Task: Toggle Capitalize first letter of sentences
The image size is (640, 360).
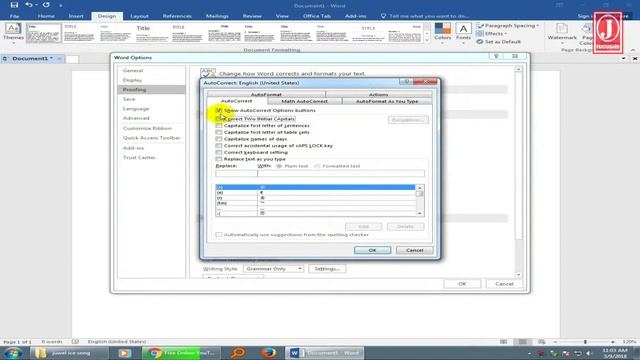Action: click(x=219, y=126)
